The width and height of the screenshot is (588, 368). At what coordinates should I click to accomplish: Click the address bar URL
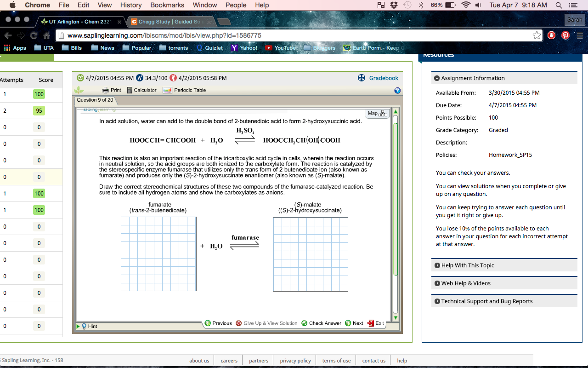point(164,35)
